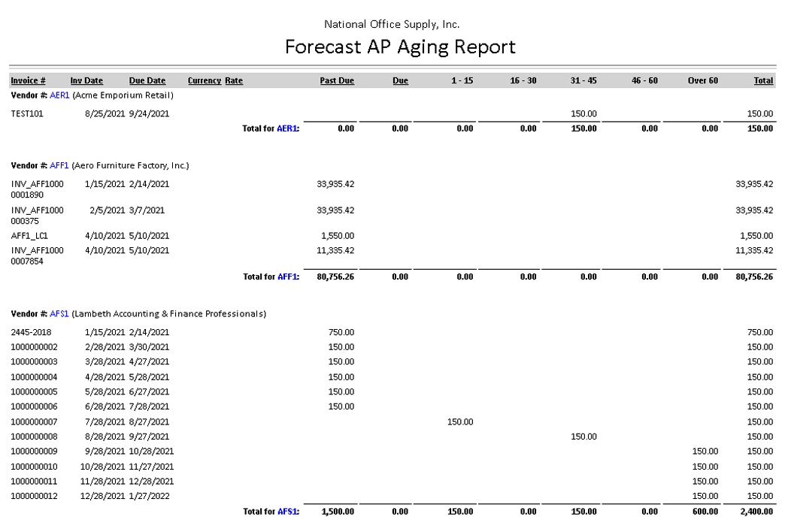Screen dimensions: 788x532
Task: Click invoice number 1000000007
Action: click(x=34, y=422)
